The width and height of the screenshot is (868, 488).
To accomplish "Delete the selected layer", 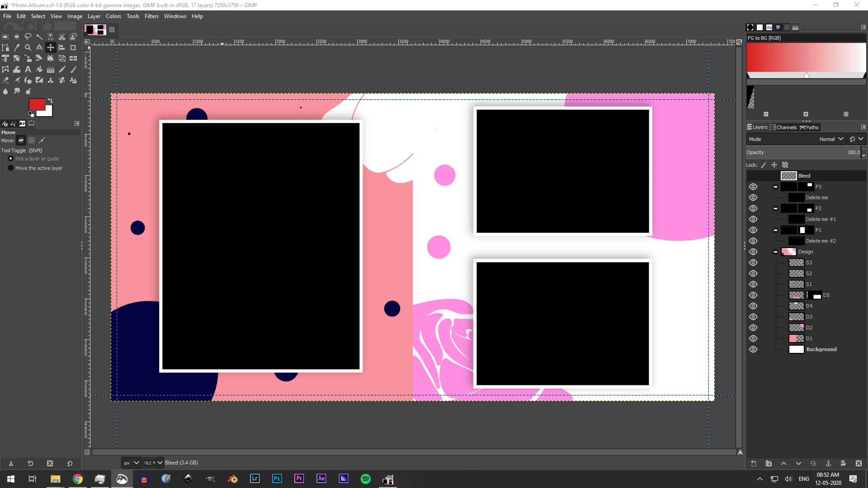I will tap(859, 464).
